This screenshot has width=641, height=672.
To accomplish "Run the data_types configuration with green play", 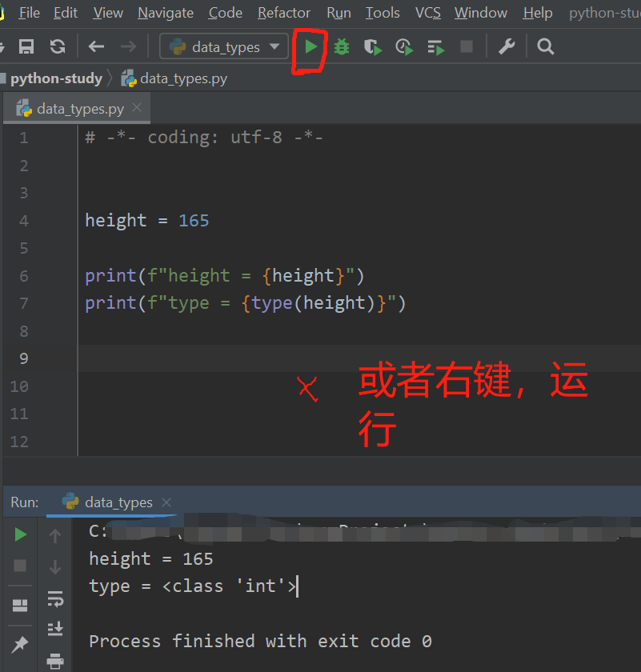I will (310, 46).
